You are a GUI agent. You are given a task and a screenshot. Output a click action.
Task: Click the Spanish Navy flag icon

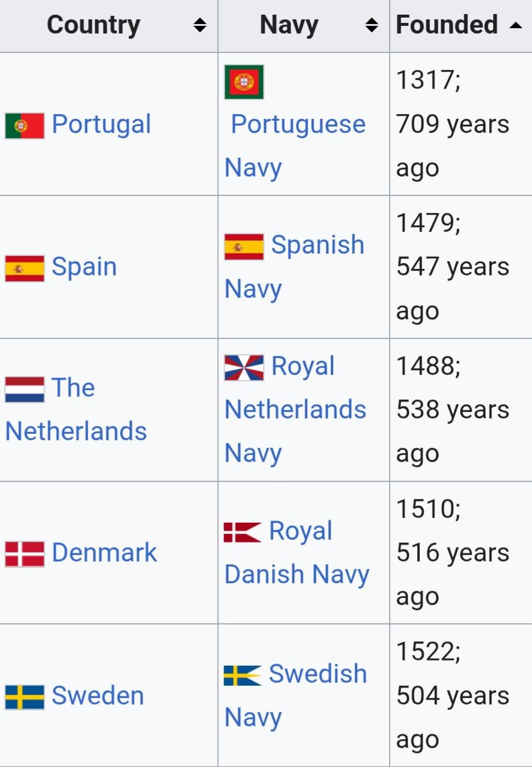point(244,247)
